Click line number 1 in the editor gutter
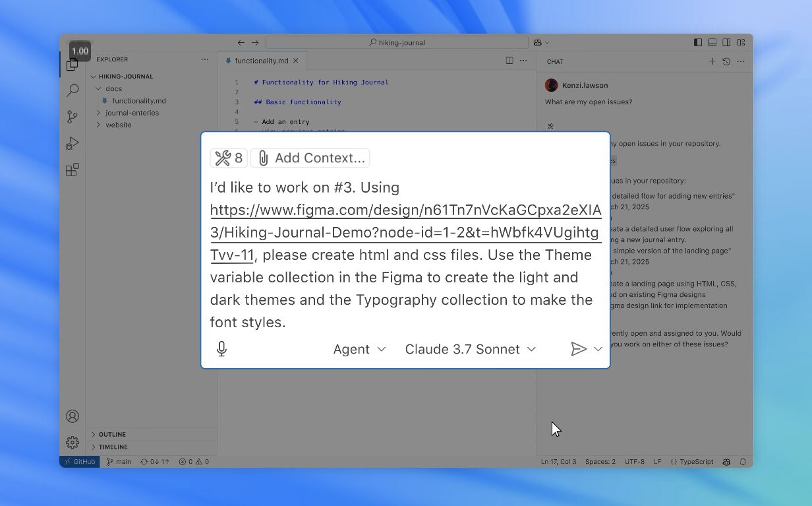 click(x=237, y=82)
